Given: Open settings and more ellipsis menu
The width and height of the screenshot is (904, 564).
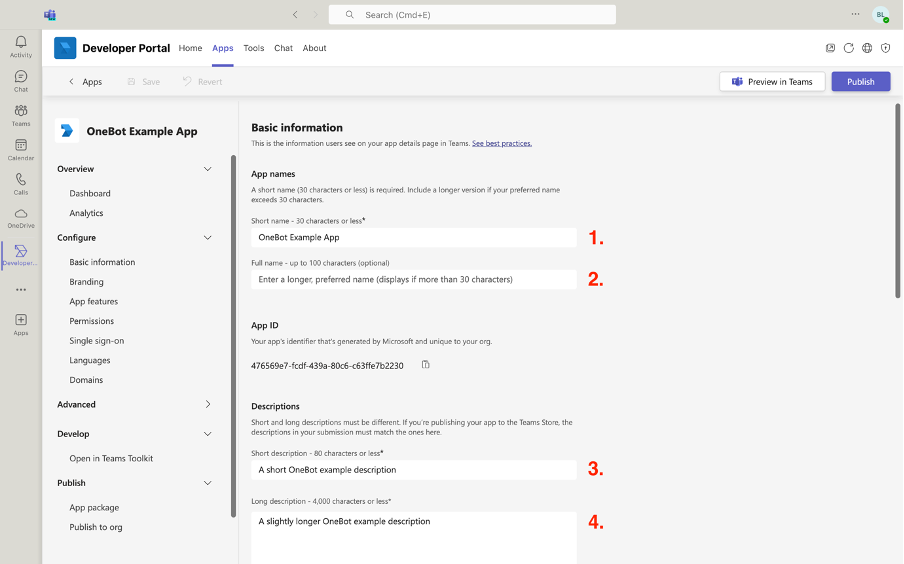Looking at the screenshot, I should pyautogui.click(x=856, y=14).
